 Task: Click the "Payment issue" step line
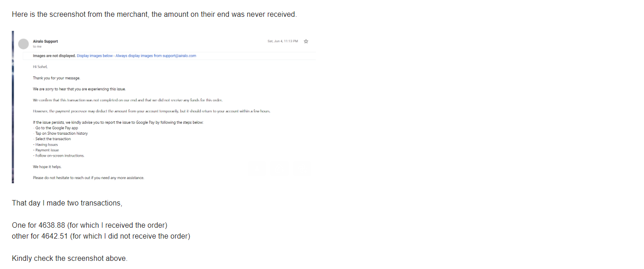[46, 150]
